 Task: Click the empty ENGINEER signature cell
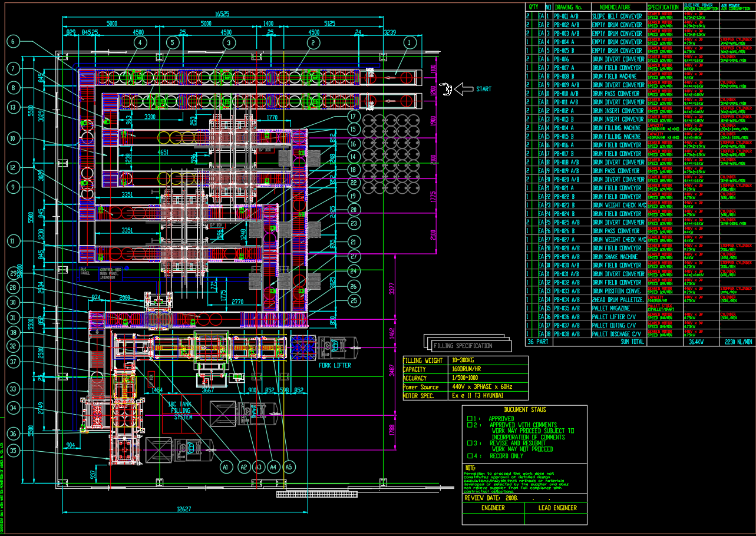click(x=493, y=518)
